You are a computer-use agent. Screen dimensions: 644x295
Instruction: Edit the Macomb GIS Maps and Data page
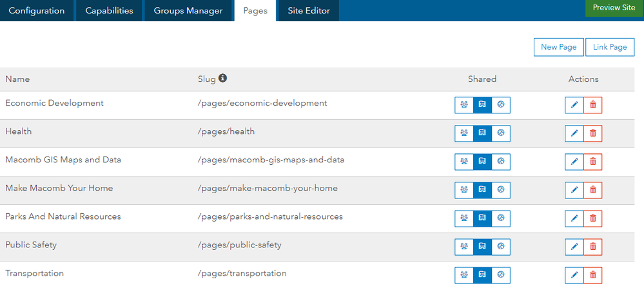point(574,162)
